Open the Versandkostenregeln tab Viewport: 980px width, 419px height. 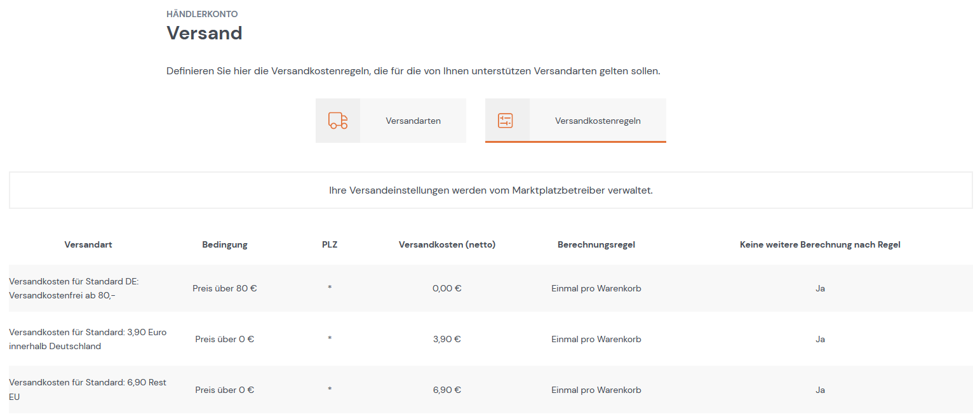pos(575,121)
